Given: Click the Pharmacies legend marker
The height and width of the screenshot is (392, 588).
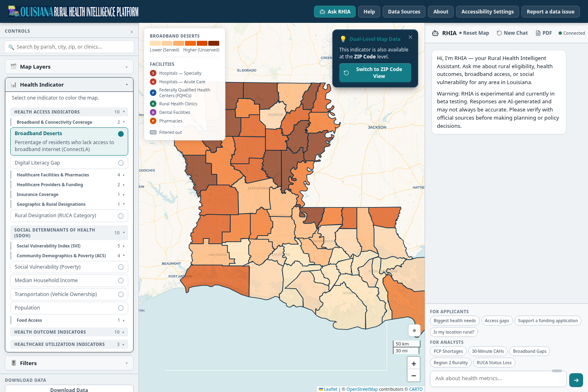Looking at the screenshot, I should pos(153,121).
